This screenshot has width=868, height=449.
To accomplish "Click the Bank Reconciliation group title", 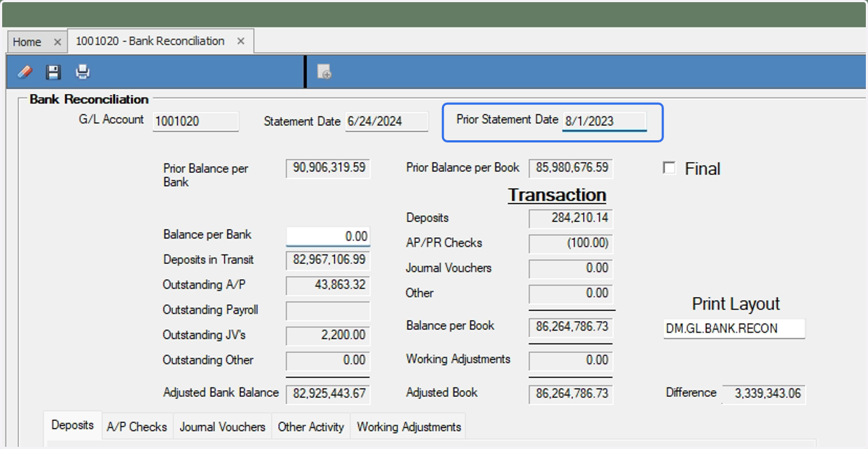I will (89, 99).
